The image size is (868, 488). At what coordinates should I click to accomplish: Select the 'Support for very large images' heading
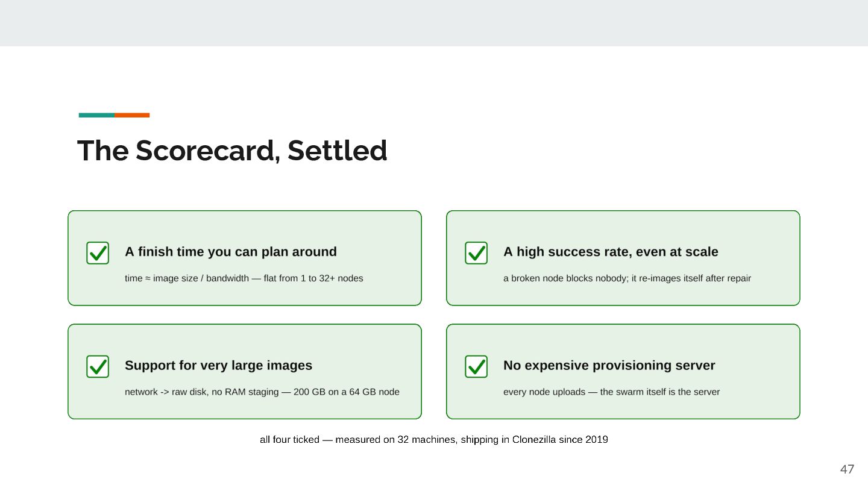click(x=218, y=365)
